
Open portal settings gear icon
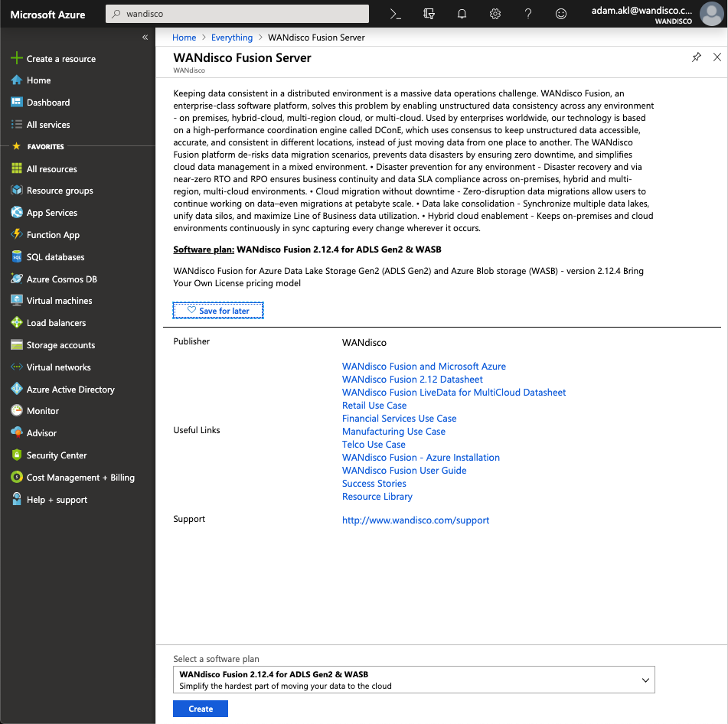(x=495, y=14)
